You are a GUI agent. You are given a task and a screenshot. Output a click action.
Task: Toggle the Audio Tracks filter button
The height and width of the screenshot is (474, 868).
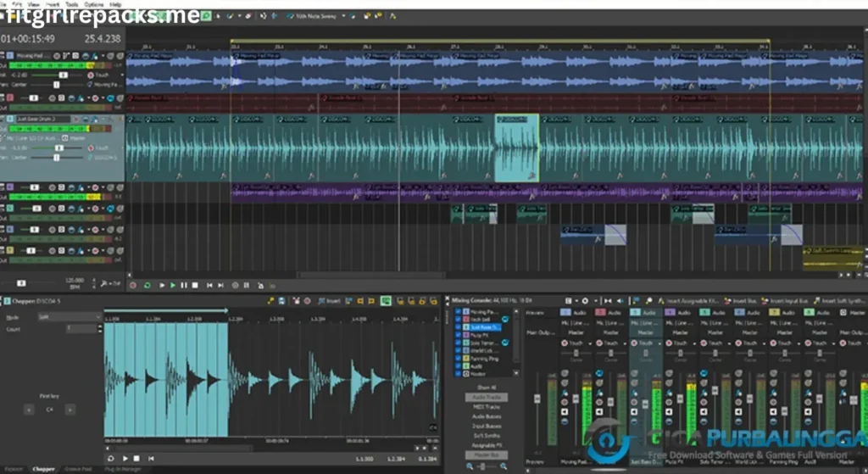point(487,397)
